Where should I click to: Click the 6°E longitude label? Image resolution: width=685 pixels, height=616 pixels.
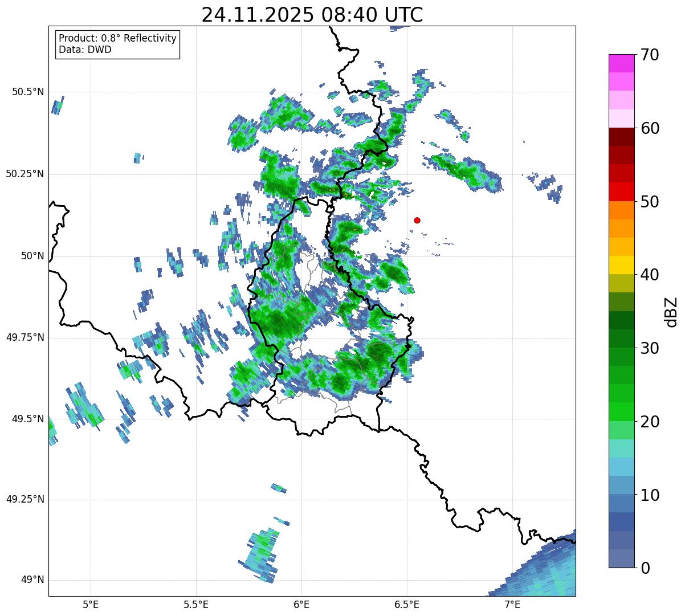click(x=301, y=604)
